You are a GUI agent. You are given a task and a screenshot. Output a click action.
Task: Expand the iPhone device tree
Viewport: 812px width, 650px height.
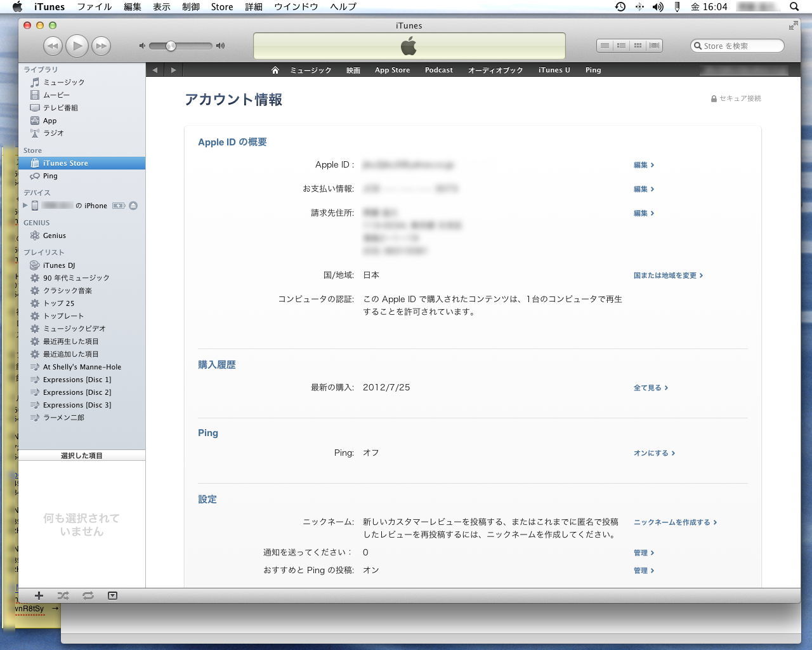(25, 206)
